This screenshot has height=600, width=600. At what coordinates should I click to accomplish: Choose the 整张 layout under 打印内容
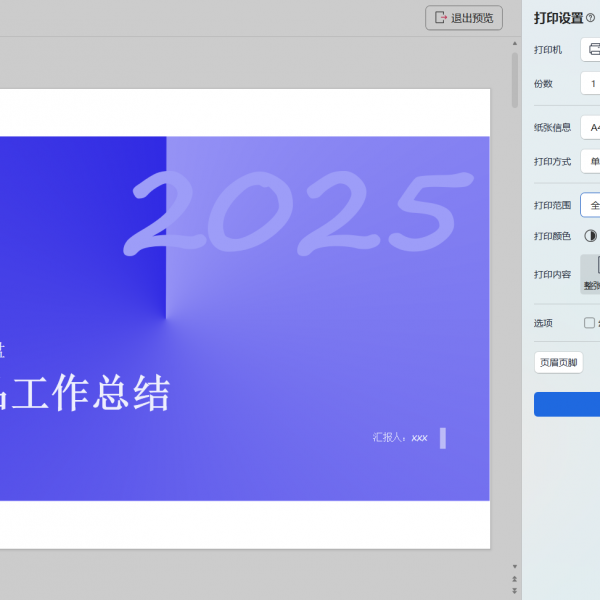[x=591, y=274]
